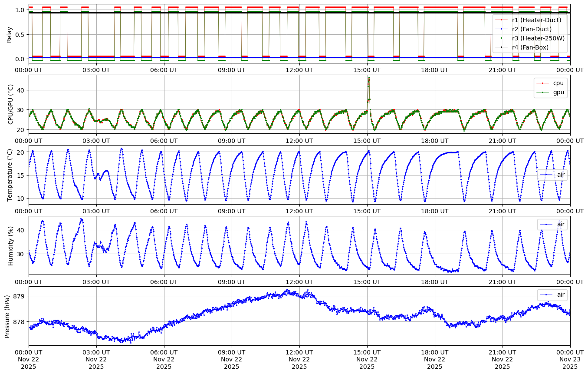The width and height of the screenshot is (588, 374).
Task: Click the 12:00 UT Nov 22 bottom tick label
Action: coord(299,358)
